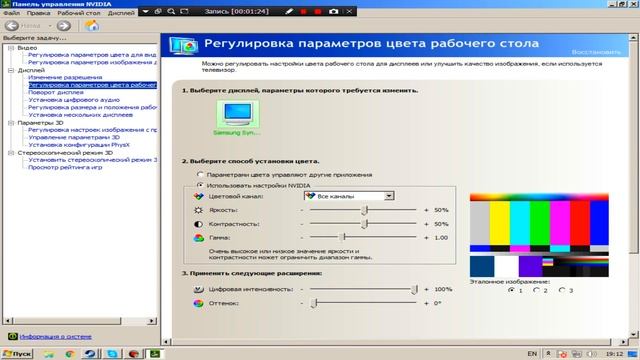Open the recorder toolbar dropdown arrow

145,11
